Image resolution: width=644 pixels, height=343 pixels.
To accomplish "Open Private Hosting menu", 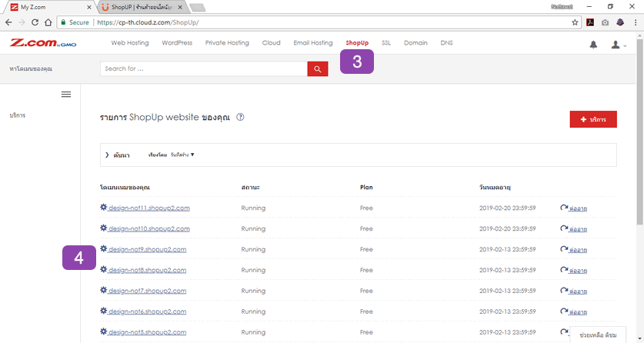I will pos(227,42).
